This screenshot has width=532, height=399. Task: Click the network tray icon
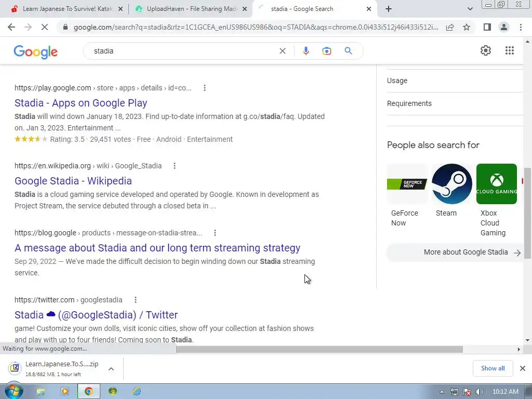click(x=454, y=392)
